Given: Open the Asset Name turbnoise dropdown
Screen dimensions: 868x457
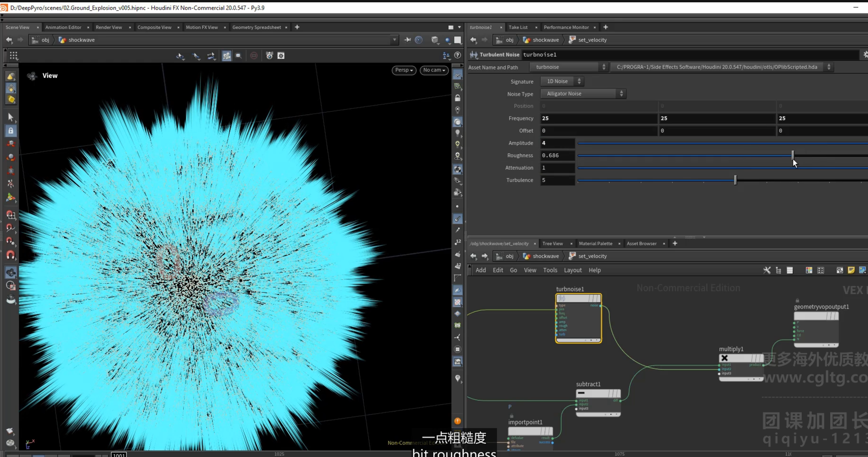Looking at the screenshot, I should pos(569,67).
